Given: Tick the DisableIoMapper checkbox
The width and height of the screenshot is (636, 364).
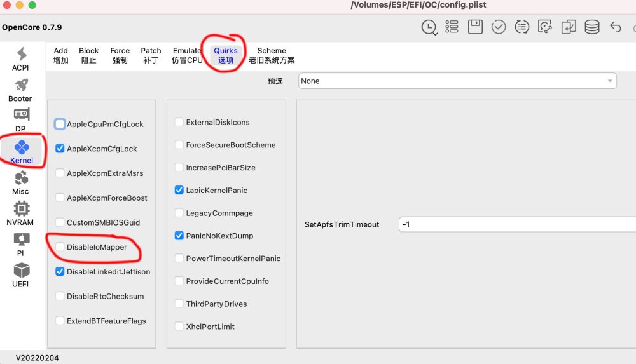Looking at the screenshot, I should coord(60,247).
